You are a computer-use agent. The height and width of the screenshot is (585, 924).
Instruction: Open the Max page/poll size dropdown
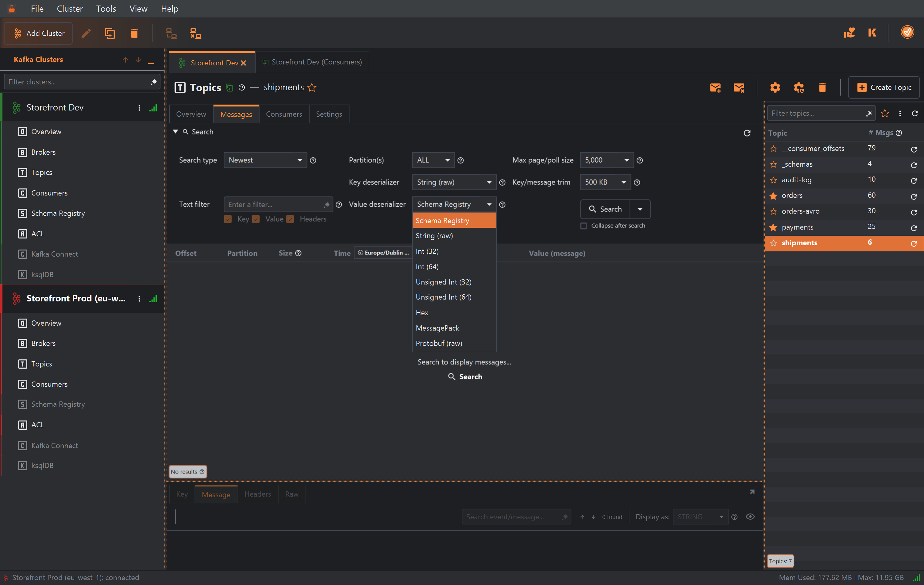[x=607, y=160]
